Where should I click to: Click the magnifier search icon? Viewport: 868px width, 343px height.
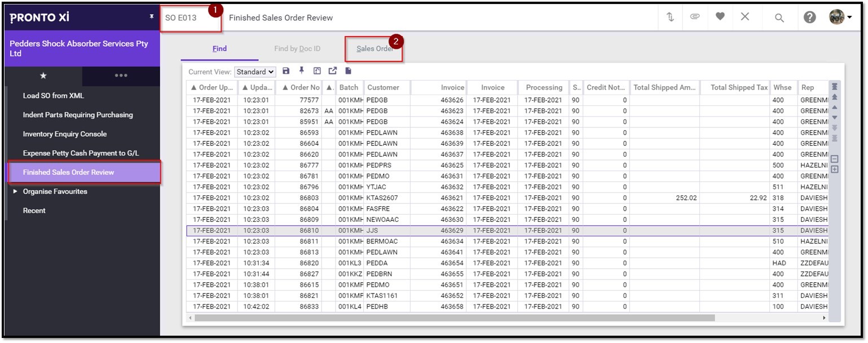779,18
